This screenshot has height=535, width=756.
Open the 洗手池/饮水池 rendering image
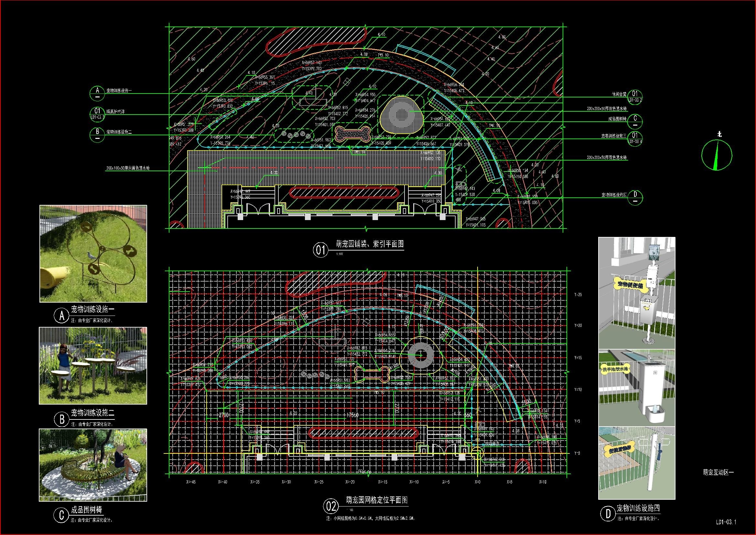(x=637, y=388)
